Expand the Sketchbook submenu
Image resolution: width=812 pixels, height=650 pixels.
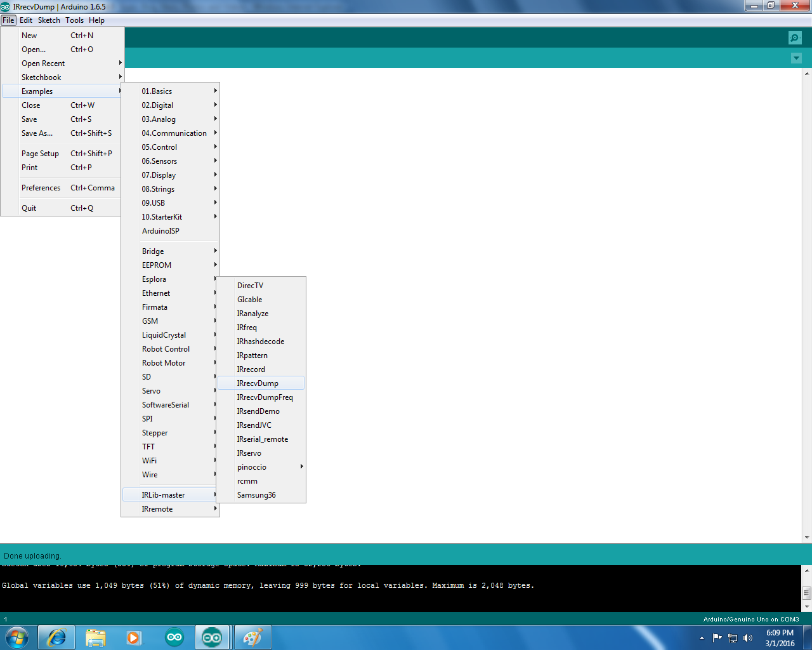click(x=62, y=77)
